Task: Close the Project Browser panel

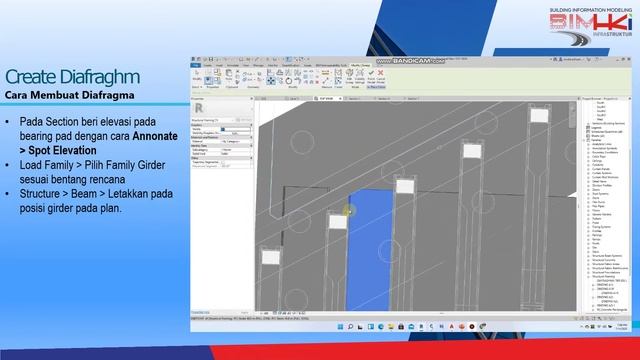Action: coord(629,99)
